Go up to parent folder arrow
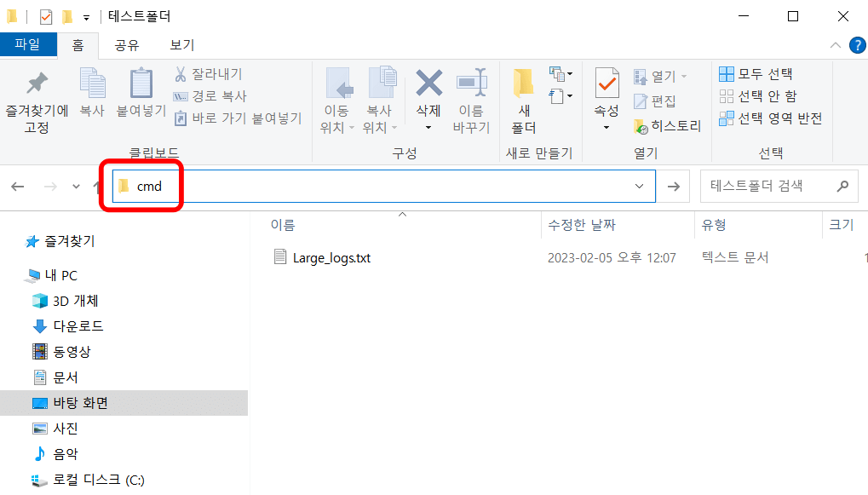Screen dimensions: 868x495 tap(95, 186)
